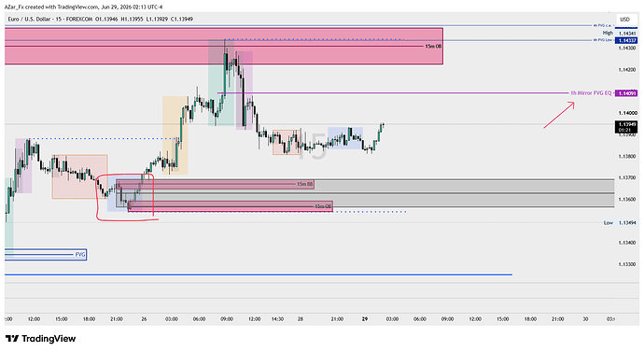Click the 09:00 time label below the peak
This screenshot has width=644, height=351.
click(227, 319)
